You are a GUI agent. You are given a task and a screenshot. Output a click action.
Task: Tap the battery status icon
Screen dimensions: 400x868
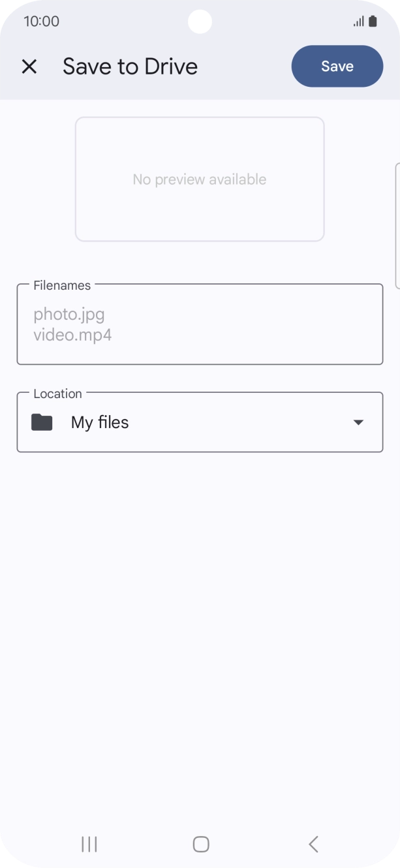(373, 22)
